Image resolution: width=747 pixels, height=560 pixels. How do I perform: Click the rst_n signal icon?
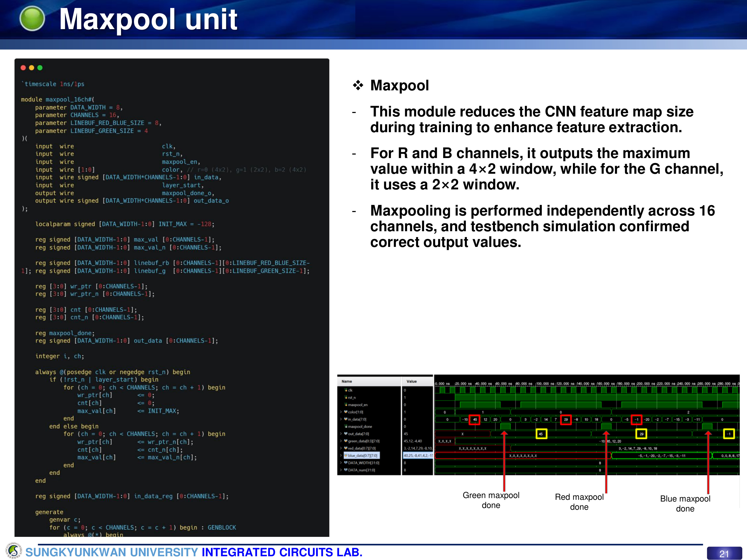click(346, 397)
